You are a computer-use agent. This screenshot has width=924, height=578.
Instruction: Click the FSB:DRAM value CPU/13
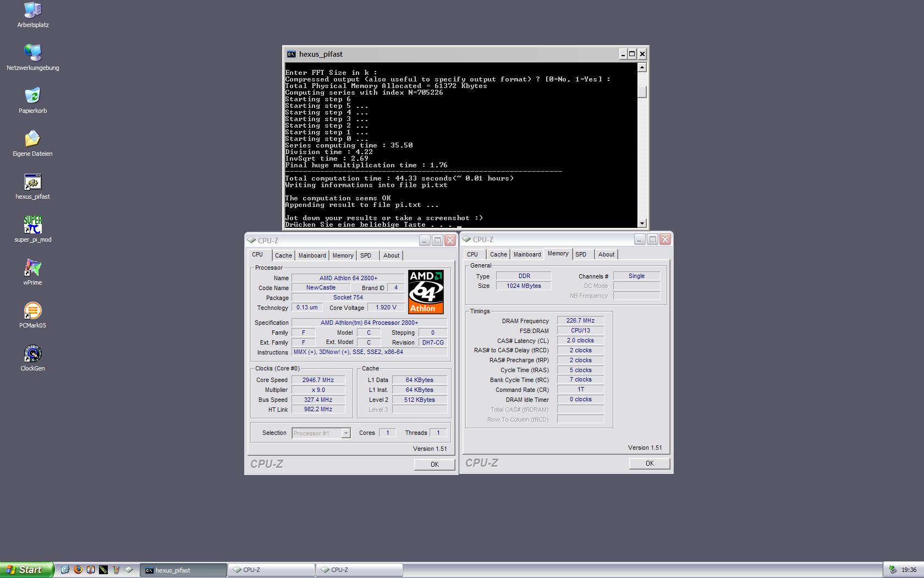(x=580, y=330)
